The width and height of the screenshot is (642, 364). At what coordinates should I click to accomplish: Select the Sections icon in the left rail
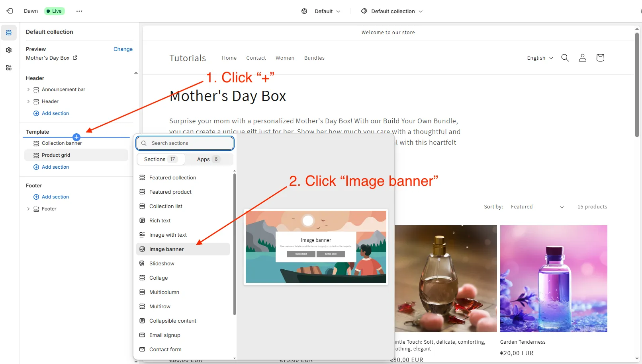(9, 33)
